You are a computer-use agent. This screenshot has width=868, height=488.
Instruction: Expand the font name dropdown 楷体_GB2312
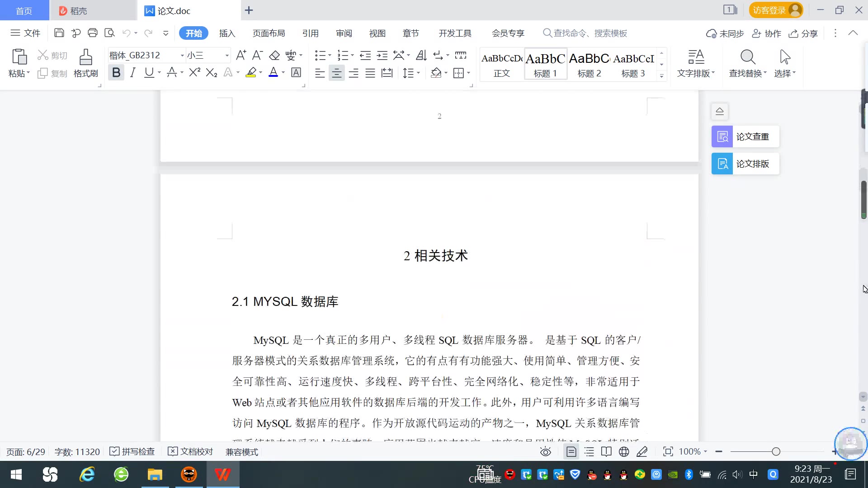tap(182, 56)
